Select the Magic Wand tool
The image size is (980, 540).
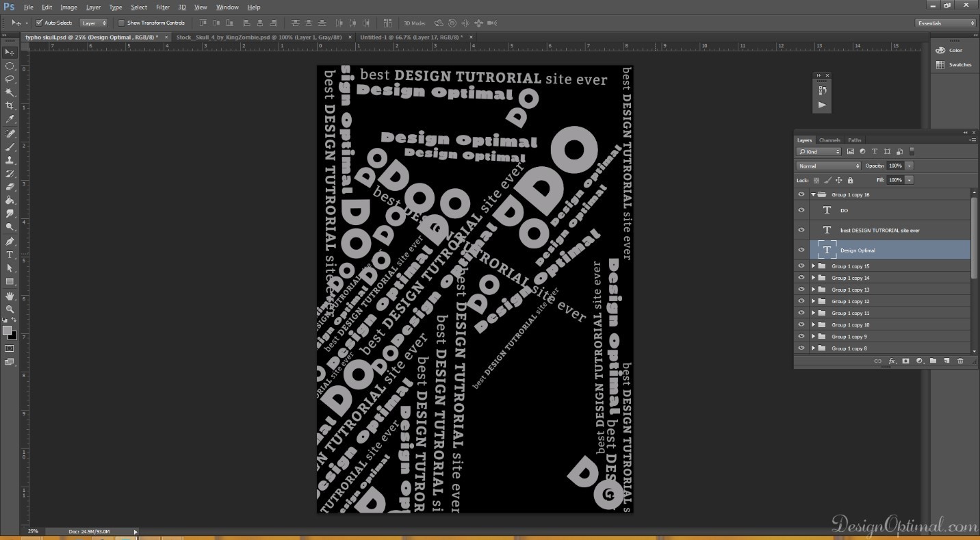[10, 92]
